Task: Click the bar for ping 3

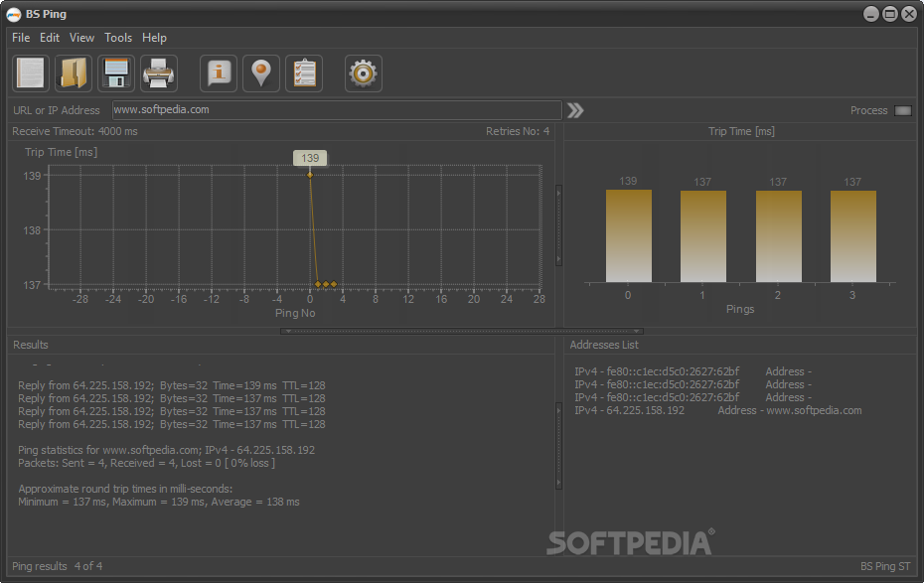Action: click(x=853, y=236)
